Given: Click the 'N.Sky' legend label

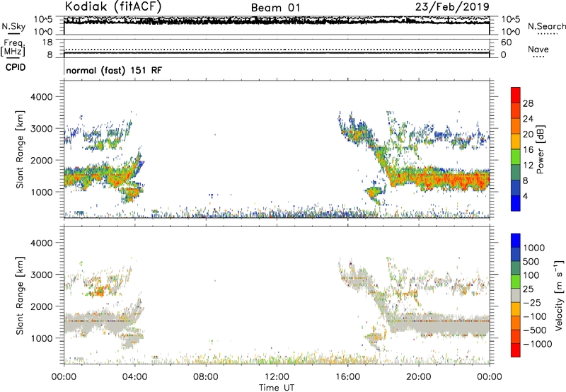Looking at the screenshot, I should [13, 26].
